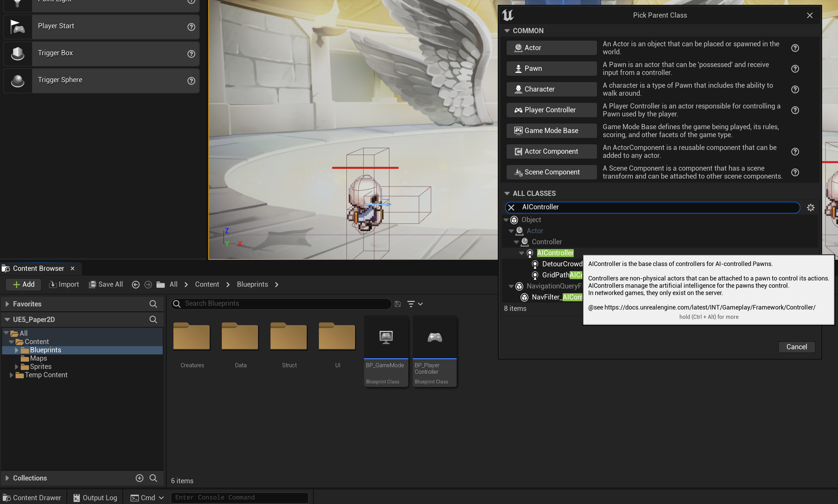The width and height of the screenshot is (838, 504).
Task: Search within UE5_Paper2D section
Action: [x=153, y=320]
